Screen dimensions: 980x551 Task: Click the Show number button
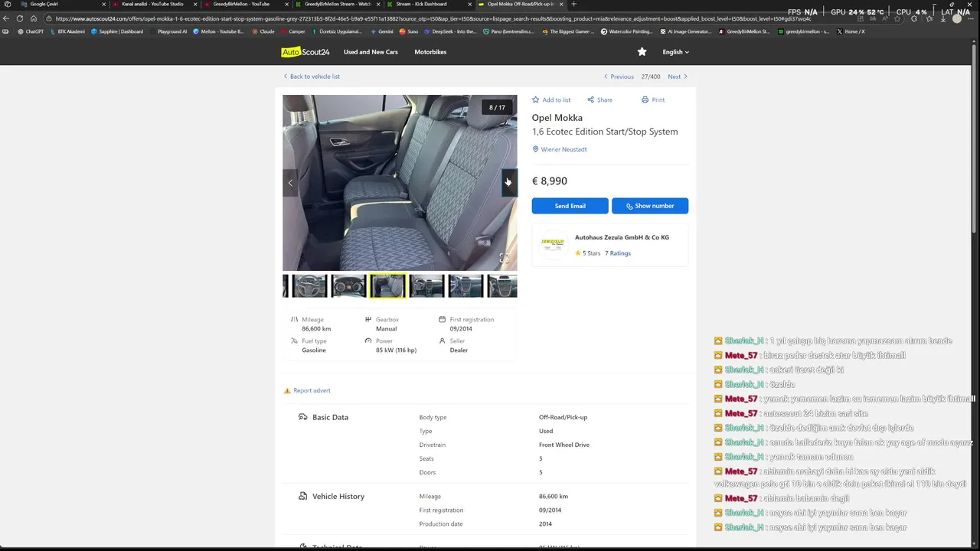point(650,206)
